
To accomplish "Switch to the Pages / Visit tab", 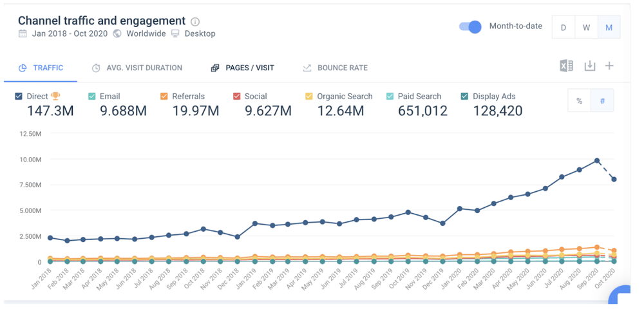I will click(x=242, y=68).
